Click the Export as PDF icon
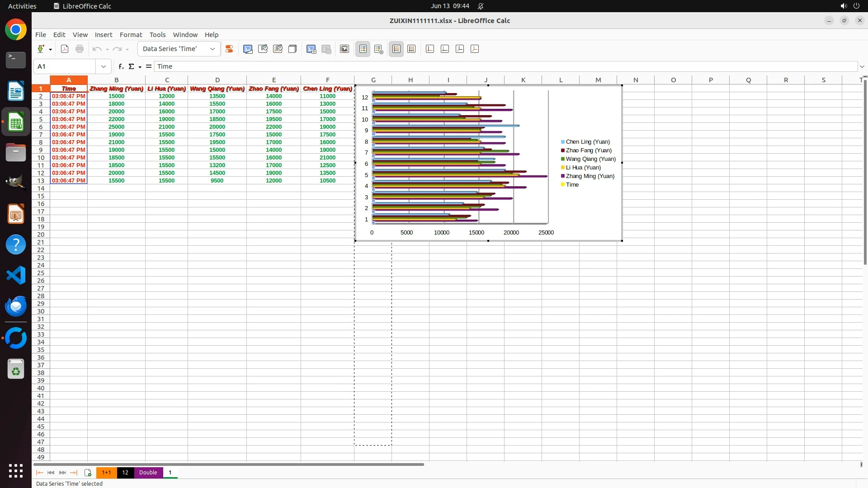Viewport: 868px width, 488px height. 65,49
